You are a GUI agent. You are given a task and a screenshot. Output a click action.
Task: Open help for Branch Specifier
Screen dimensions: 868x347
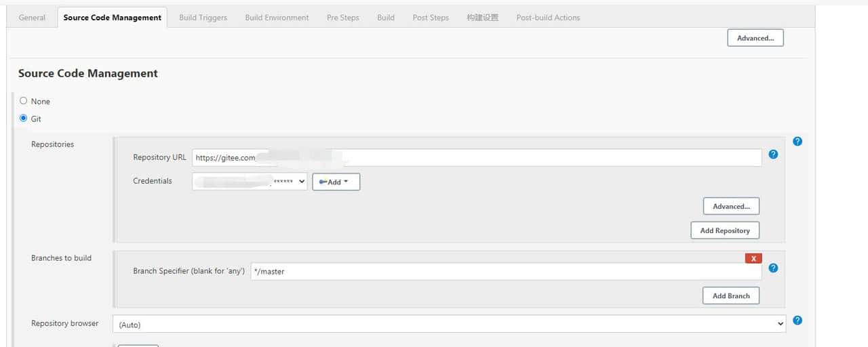pos(773,268)
